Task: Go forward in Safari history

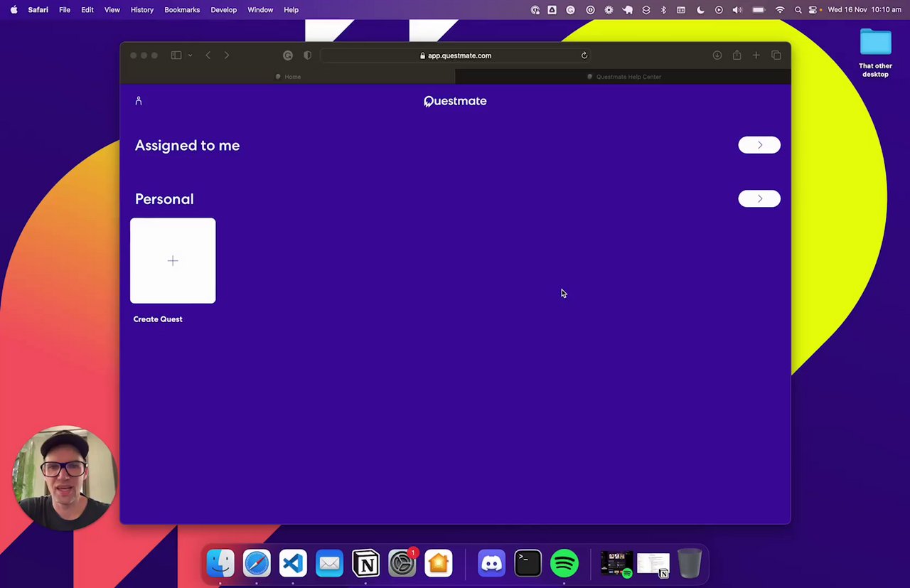Action: point(226,55)
